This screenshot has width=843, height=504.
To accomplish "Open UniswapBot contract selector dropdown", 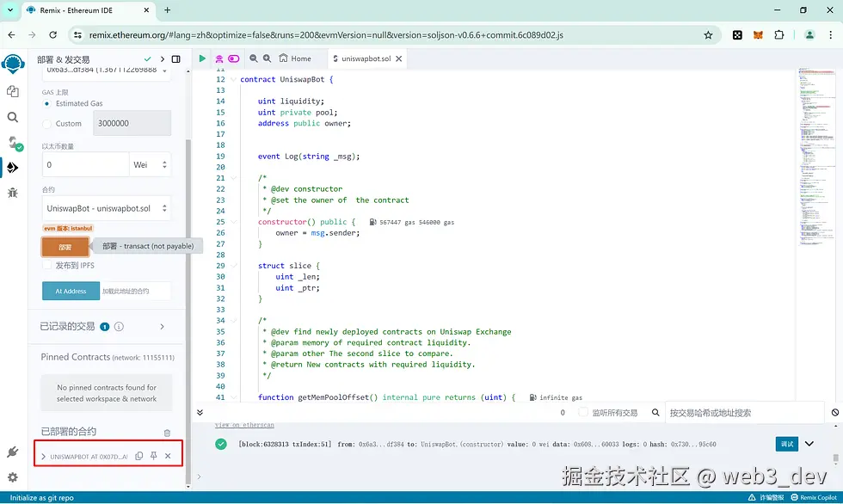I will (x=107, y=208).
